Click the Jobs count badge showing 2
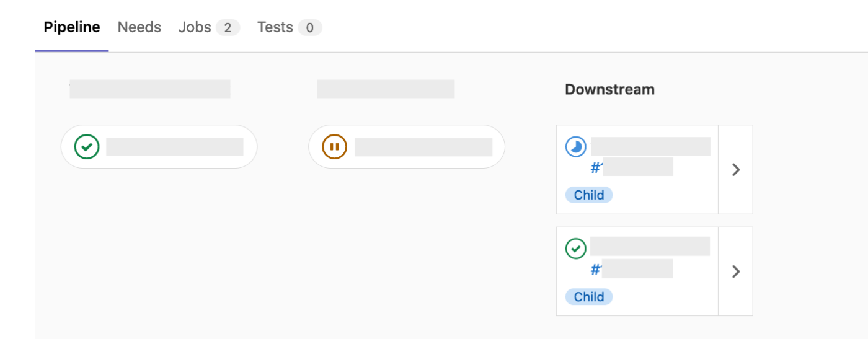Screen dimensions: 868x339 pyautogui.click(x=228, y=27)
